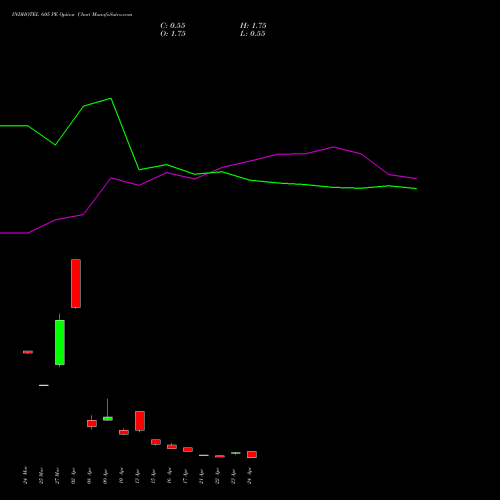This screenshot has height=500, width=500.
Task: Select the tall green candle above 27 Mar
Action: [60, 342]
